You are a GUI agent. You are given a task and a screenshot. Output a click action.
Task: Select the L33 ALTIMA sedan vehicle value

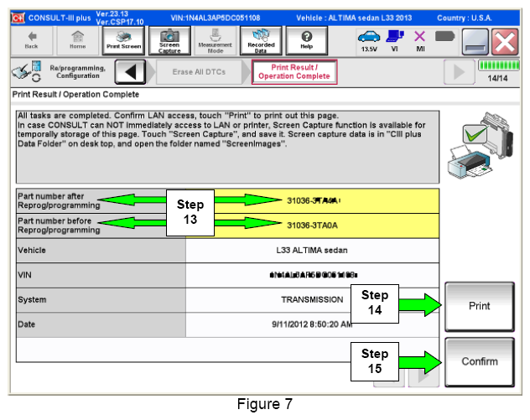pos(312,251)
